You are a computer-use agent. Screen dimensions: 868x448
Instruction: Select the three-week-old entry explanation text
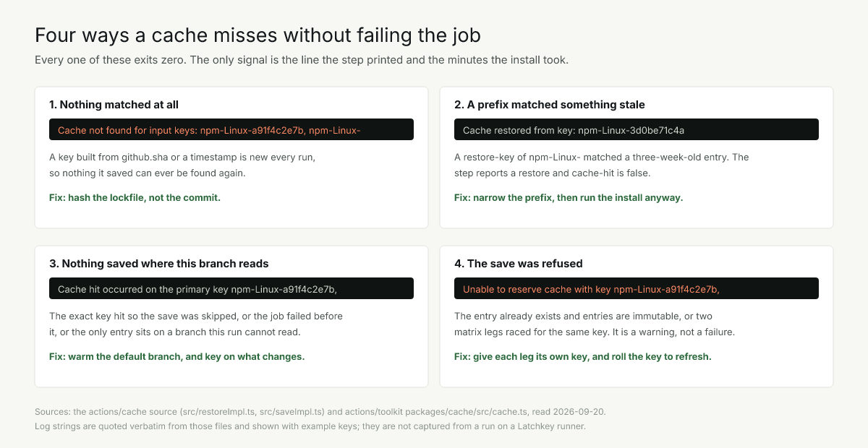click(x=602, y=165)
